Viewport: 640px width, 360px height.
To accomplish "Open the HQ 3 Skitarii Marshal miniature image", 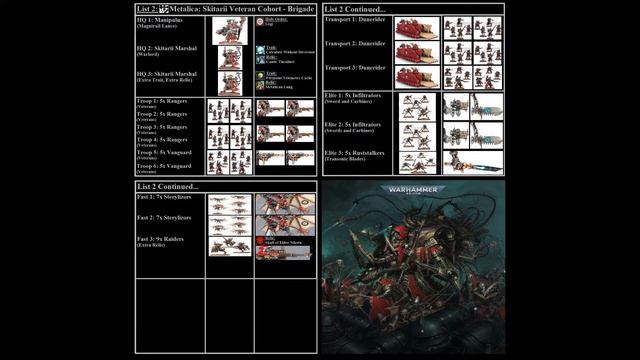I will 230,84.
